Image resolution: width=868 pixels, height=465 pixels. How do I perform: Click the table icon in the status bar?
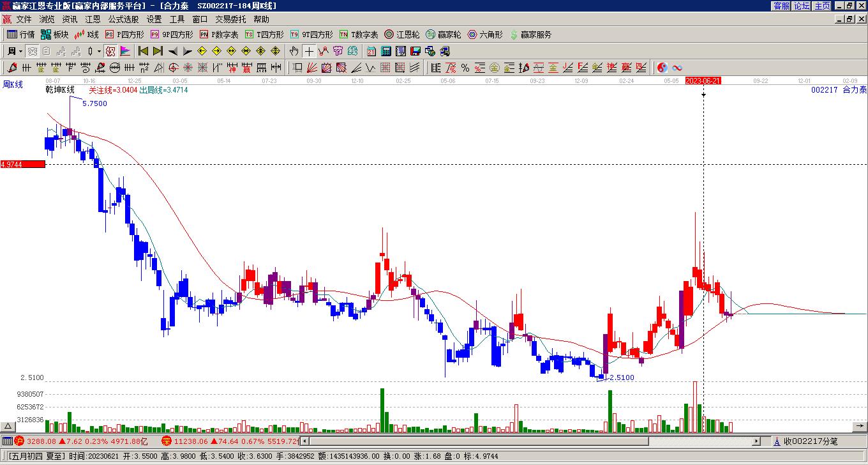click(7, 441)
